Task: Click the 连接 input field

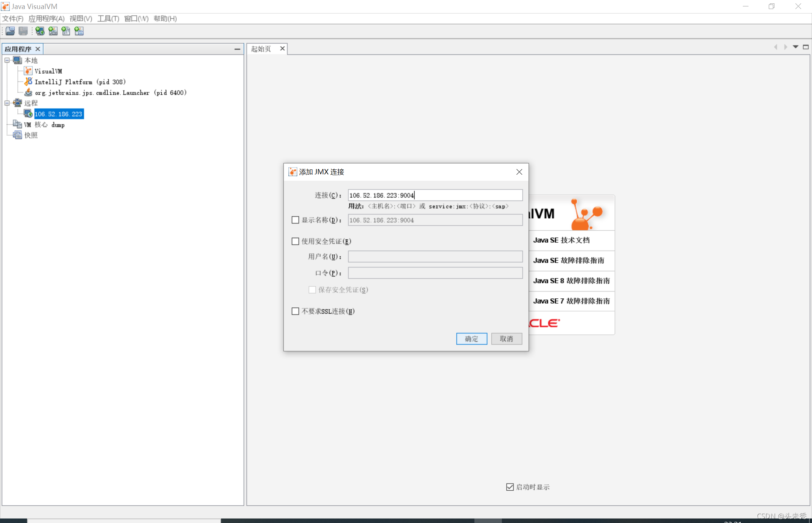Action: 435,195
